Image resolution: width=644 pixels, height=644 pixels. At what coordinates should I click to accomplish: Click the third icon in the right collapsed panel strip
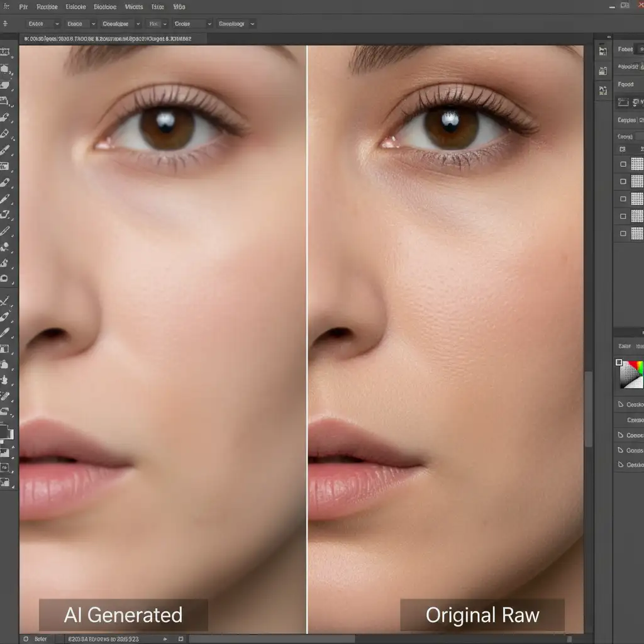pyautogui.click(x=602, y=91)
